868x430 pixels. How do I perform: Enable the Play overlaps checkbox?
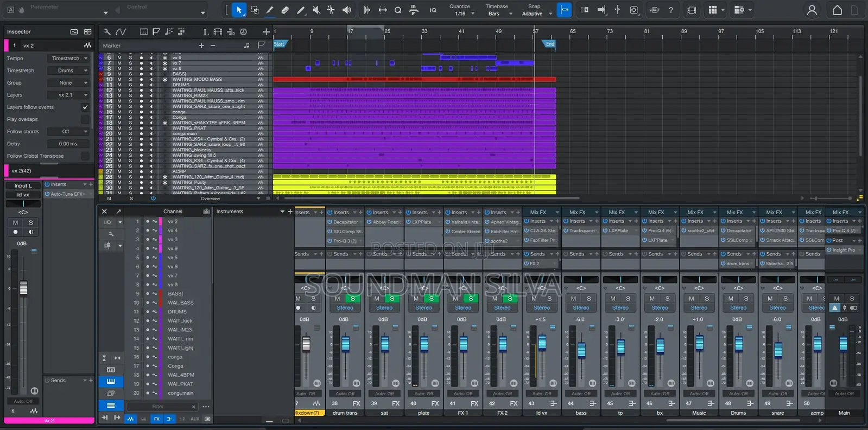click(85, 119)
